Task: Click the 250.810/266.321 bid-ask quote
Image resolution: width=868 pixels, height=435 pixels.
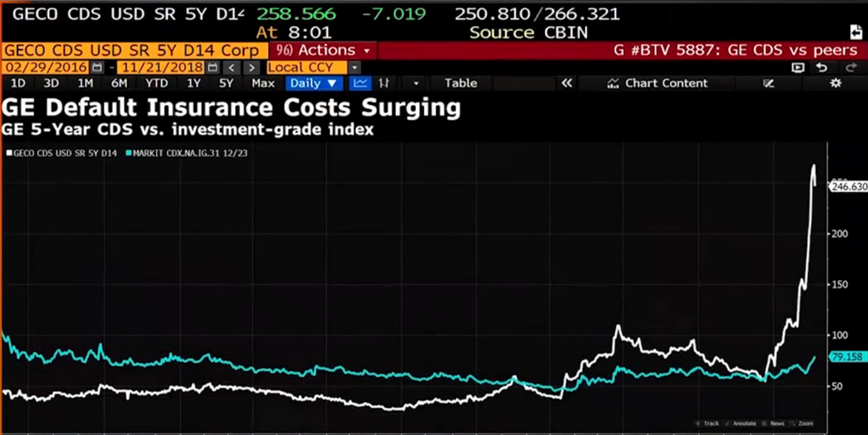Action: 537,14
